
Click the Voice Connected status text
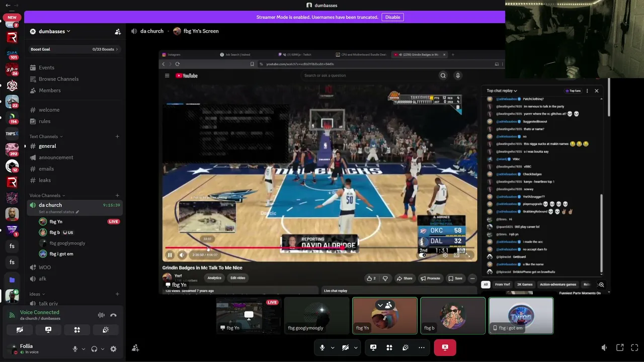click(40, 312)
